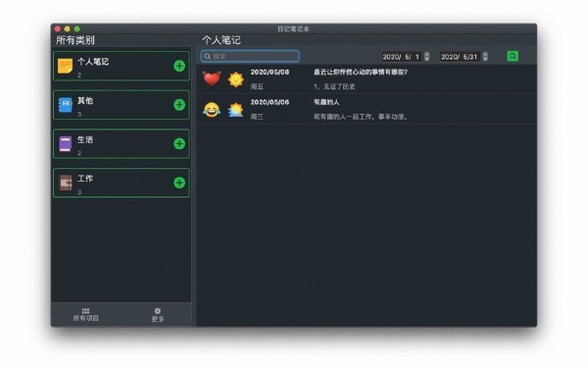Select the 生活 category
588x368 pixels.
[122, 144]
